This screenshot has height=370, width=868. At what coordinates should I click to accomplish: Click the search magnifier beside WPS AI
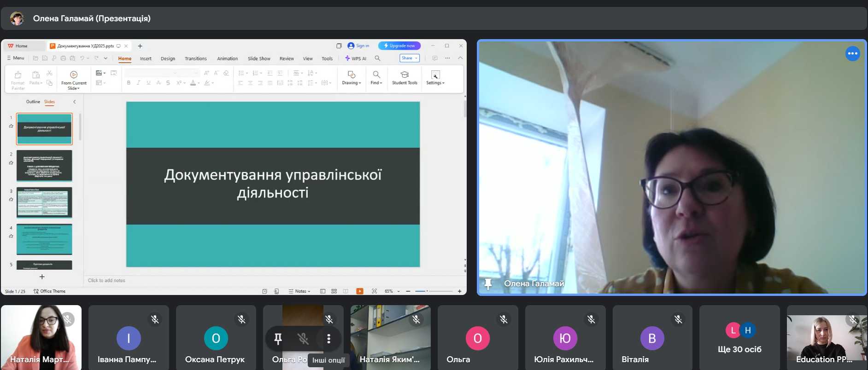(377, 58)
